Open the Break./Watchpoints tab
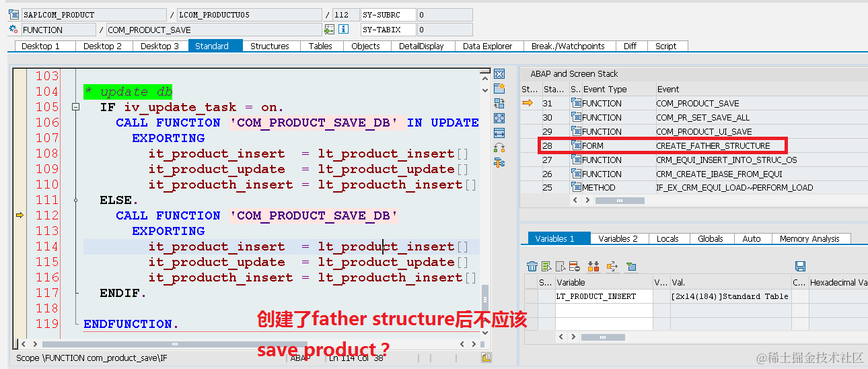Screen dimensions: 868x369 point(569,46)
